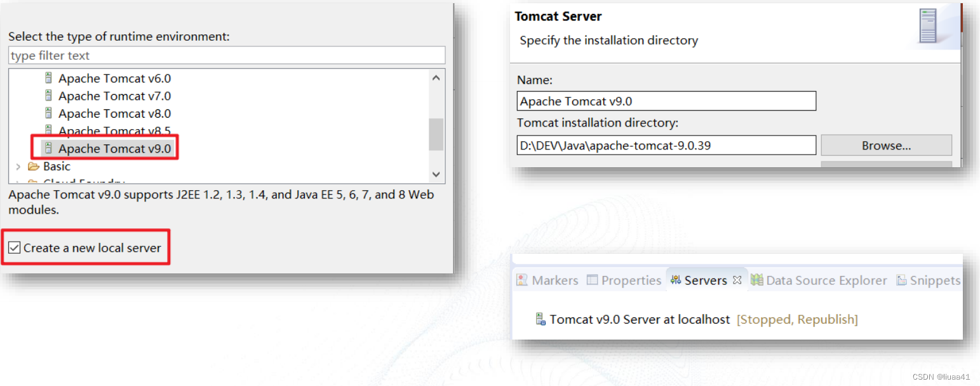Click the Tomcat installation directory field
The height and width of the screenshot is (386, 980).
[x=666, y=145]
